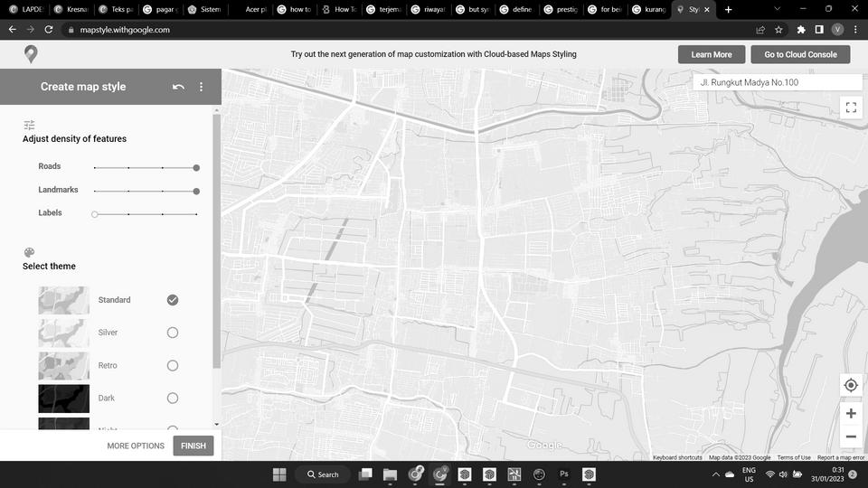Click the Landmarks density slider handle
Viewport: 868px width, 488px height.
196,191
